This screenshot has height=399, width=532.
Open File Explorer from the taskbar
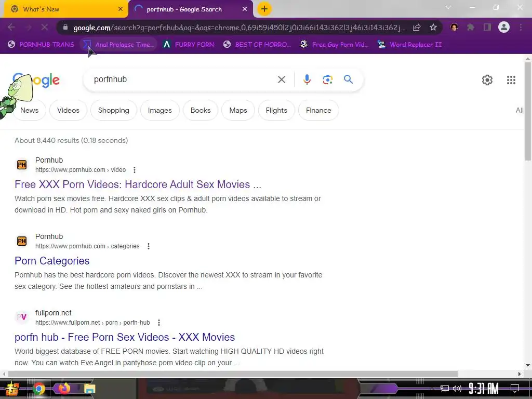(x=90, y=389)
